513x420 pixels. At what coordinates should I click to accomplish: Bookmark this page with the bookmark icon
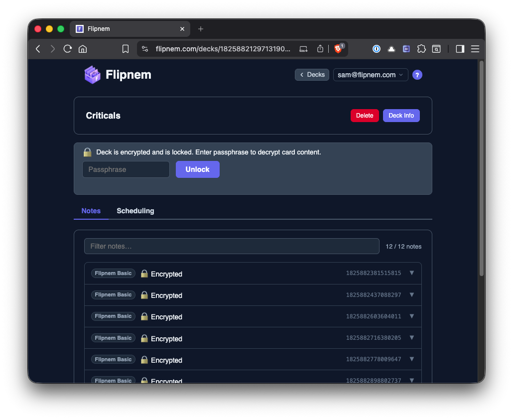tap(126, 49)
